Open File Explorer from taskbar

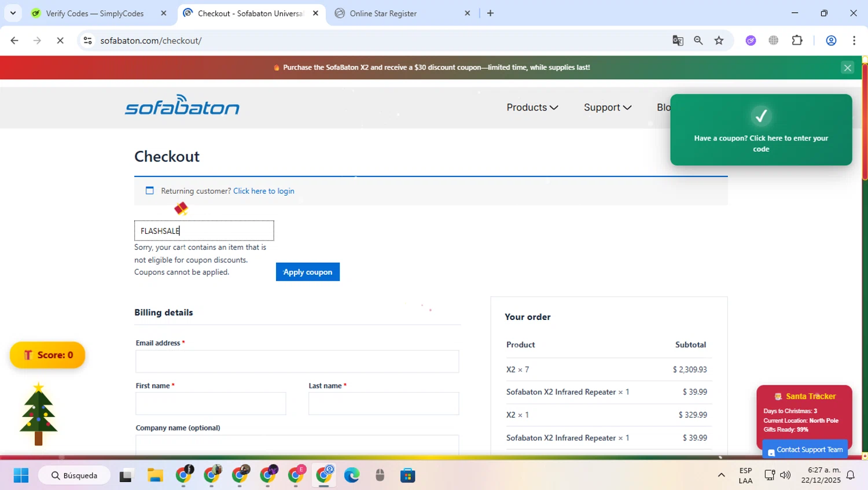[x=155, y=476]
